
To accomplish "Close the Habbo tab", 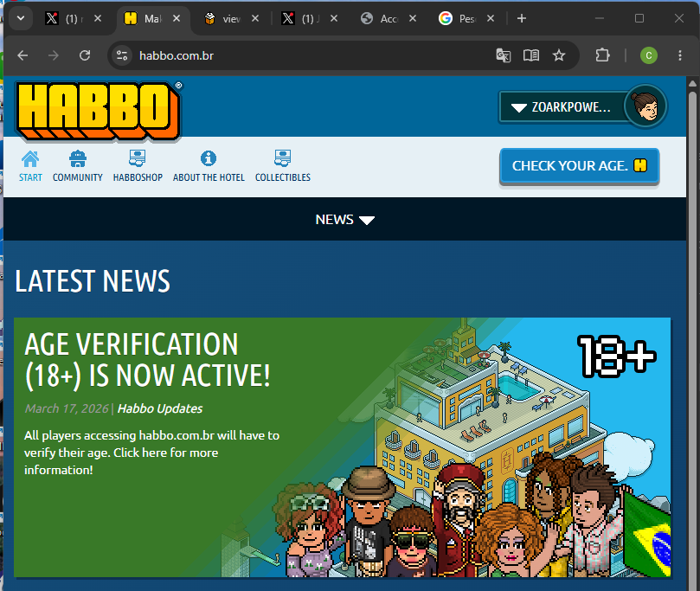I will coord(177,18).
